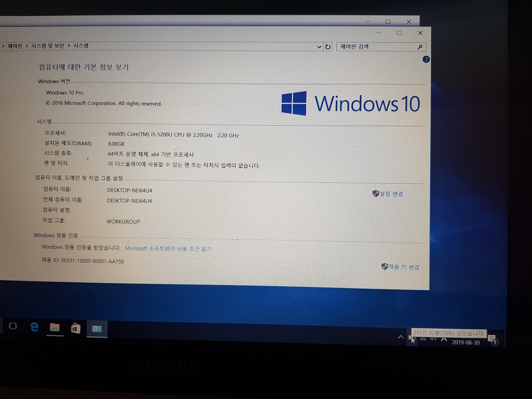Image resolution: width=532 pixels, height=399 pixels.
Task: Open Microsoft Edge from the taskbar
Action: tap(34, 327)
